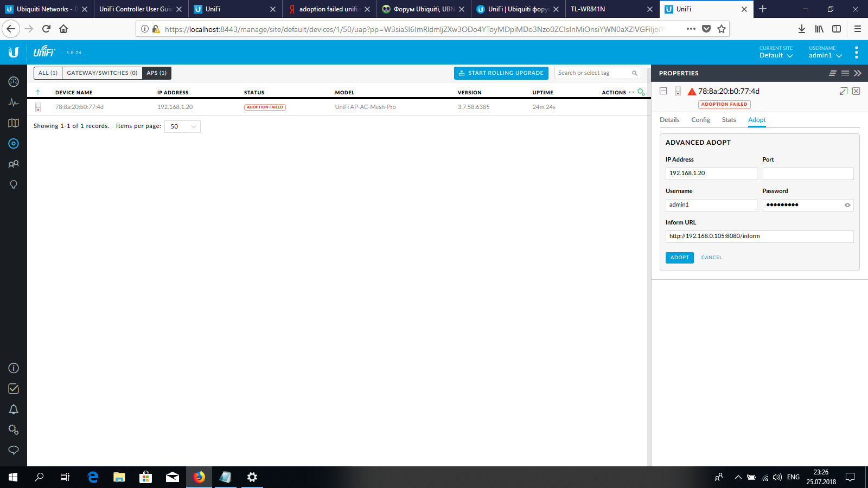Open the Devices sidebar icon
The width and height of the screenshot is (868, 488).
click(14, 144)
